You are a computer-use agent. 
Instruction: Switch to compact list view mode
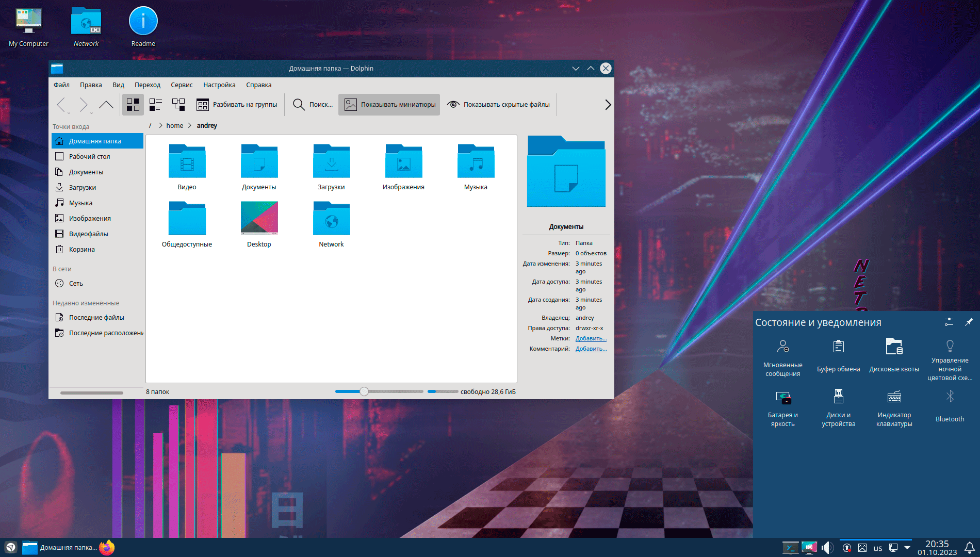click(x=155, y=105)
